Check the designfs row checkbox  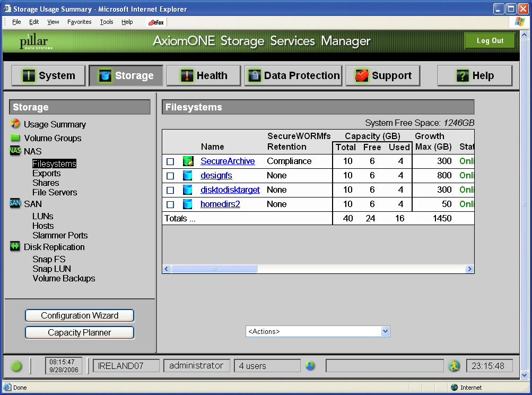click(170, 176)
